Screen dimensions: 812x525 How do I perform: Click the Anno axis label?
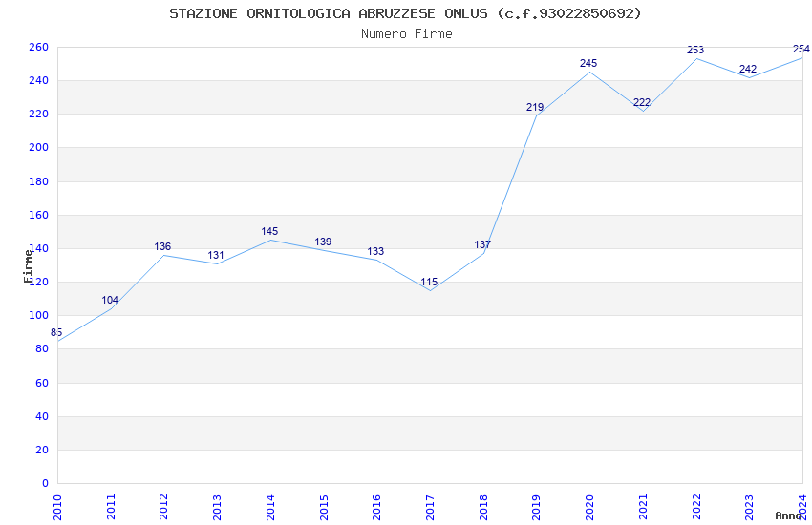coord(788,515)
